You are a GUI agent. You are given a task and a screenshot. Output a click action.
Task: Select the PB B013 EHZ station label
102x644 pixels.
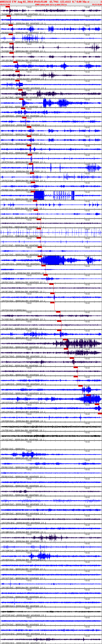(23, 468)
